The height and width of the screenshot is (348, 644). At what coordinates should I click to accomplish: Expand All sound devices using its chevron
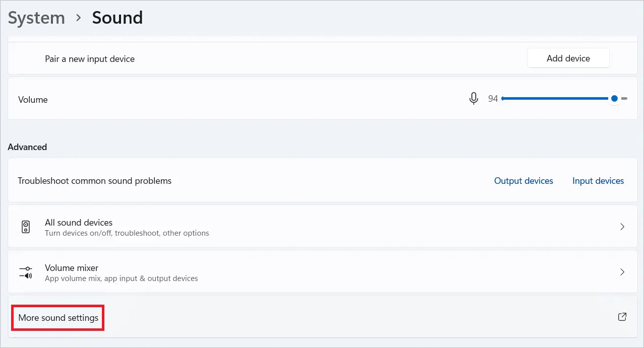click(x=622, y=227)
